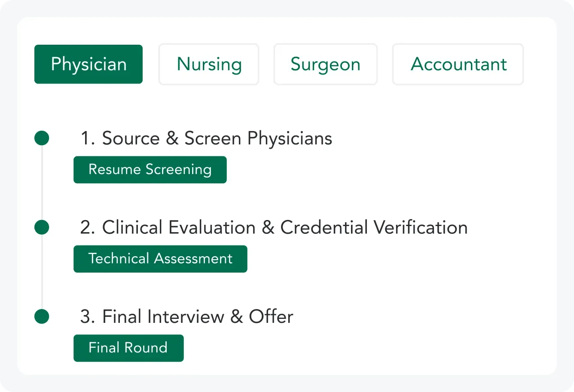Viewport: 574px width, 392px height.
Task: Switch to the Nursing tab
Action: pos(209,64)
